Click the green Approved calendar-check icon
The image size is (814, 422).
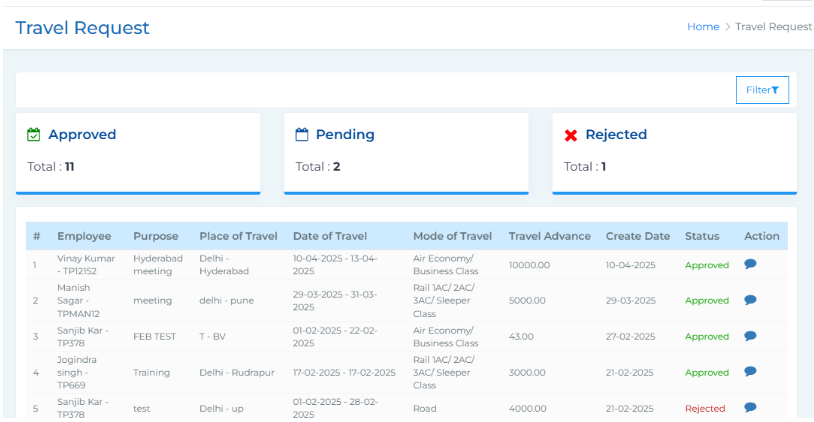[x=33, y=134]
